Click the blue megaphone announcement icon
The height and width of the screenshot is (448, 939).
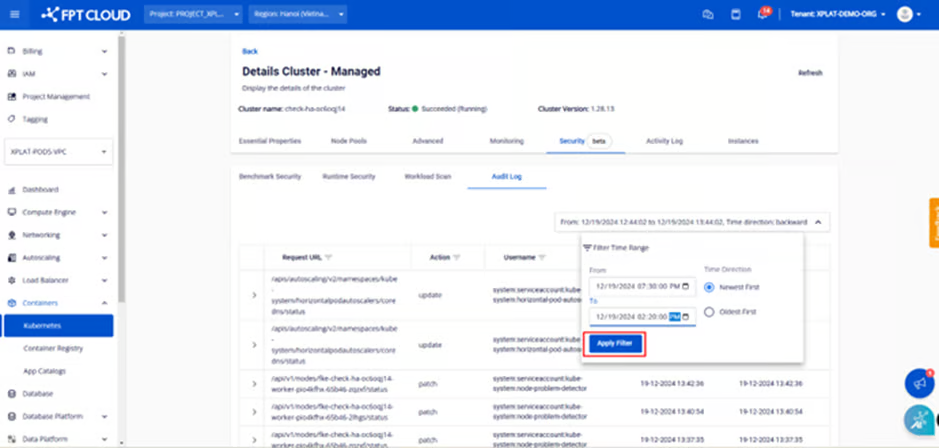click(x=918, y=383)
